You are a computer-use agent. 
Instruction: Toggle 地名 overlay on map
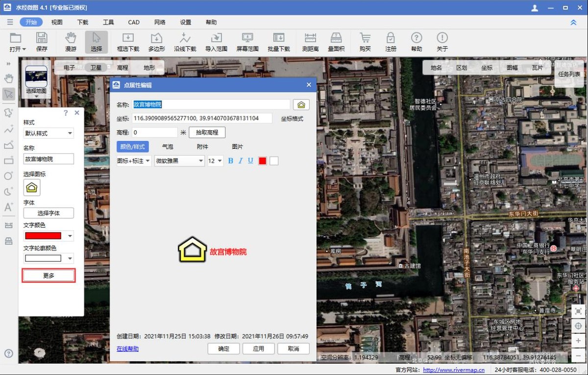436,68
